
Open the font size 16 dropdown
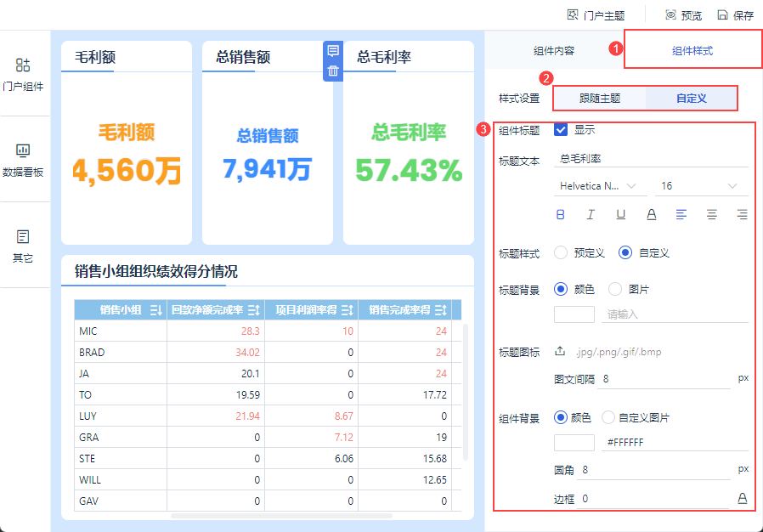tap(701, 186)
